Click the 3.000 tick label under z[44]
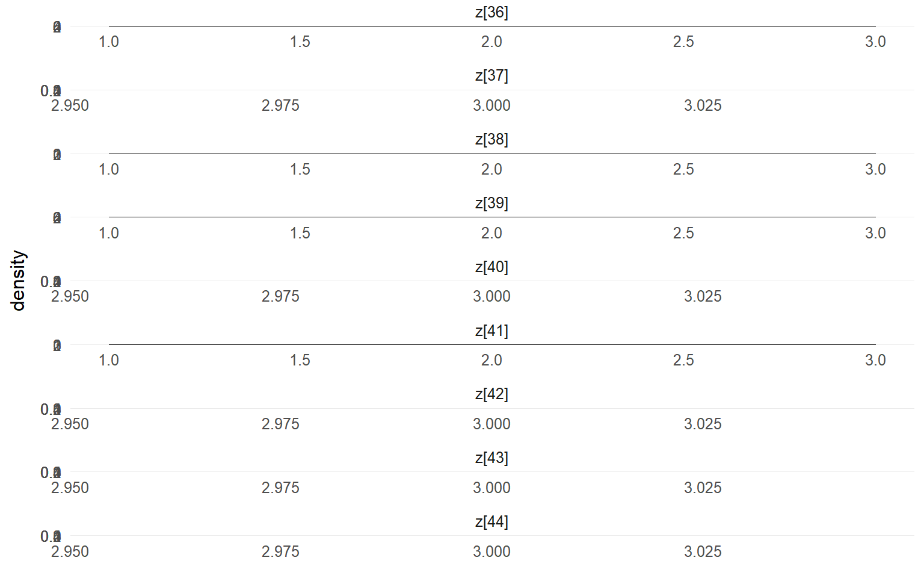The height and width of the screenshot is (578, 924). 491,552
